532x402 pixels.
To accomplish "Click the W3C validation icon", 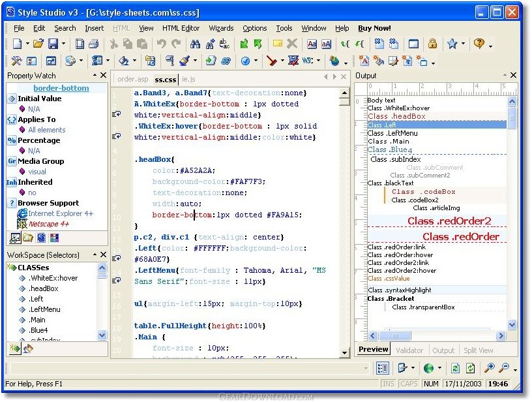I will point(307,61).
